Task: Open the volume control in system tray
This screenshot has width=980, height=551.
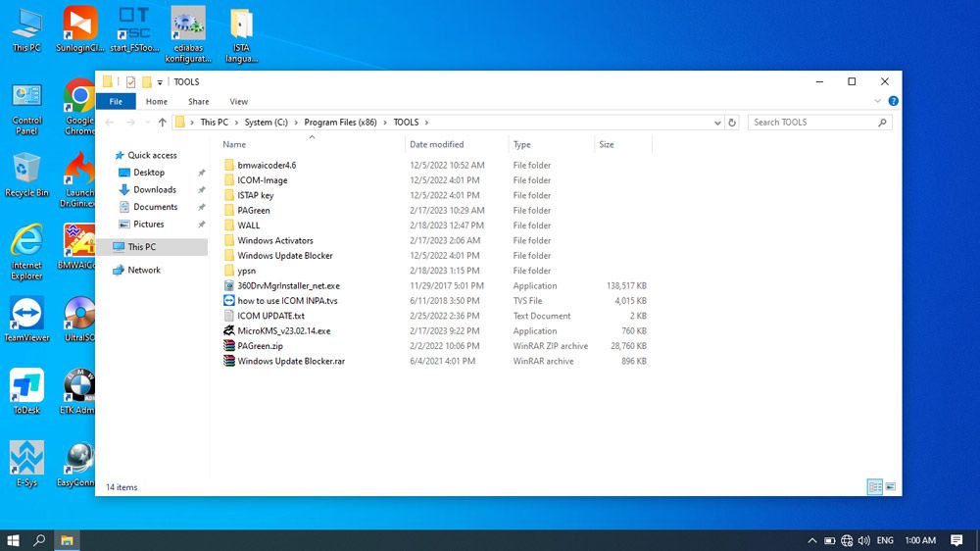Action: coord(864,540)
